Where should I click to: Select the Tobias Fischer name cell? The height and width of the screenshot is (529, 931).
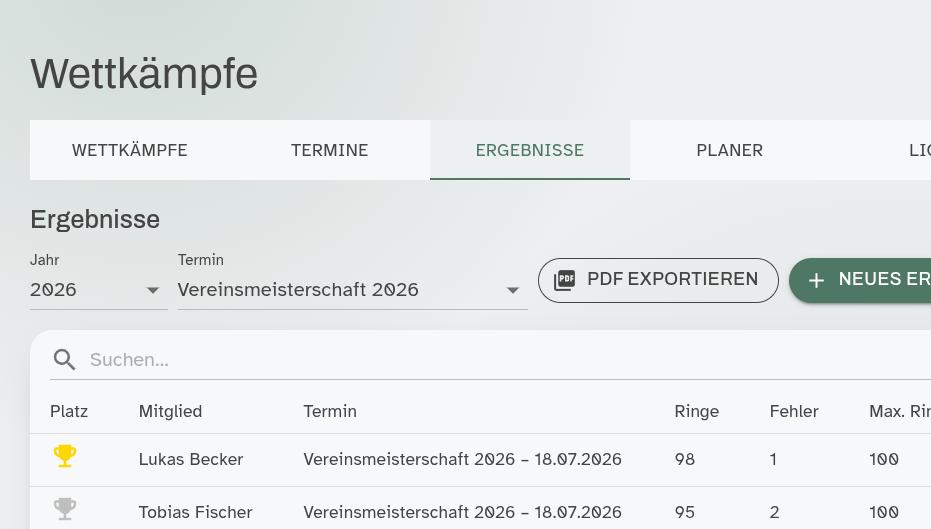click(x=195, y=512)
